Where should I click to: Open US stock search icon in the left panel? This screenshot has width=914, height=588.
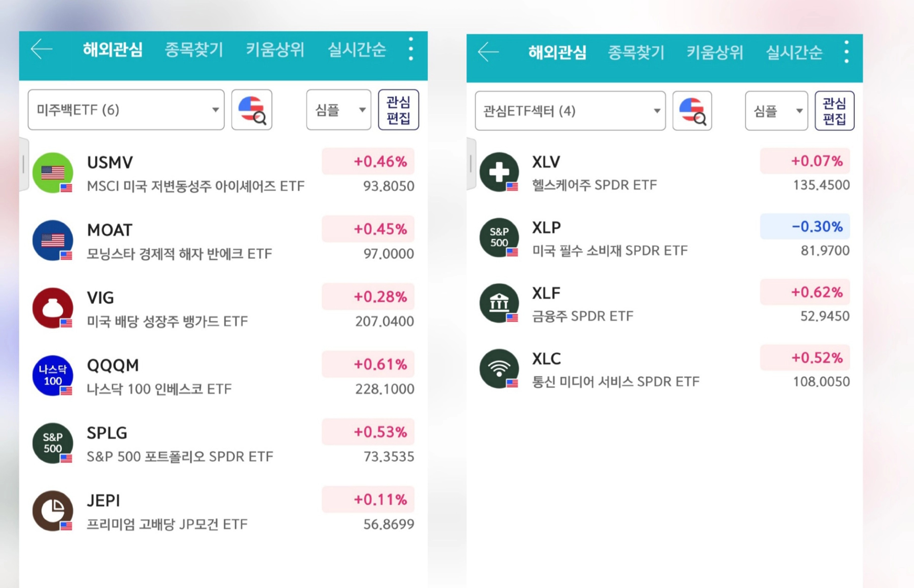(252, 110)
